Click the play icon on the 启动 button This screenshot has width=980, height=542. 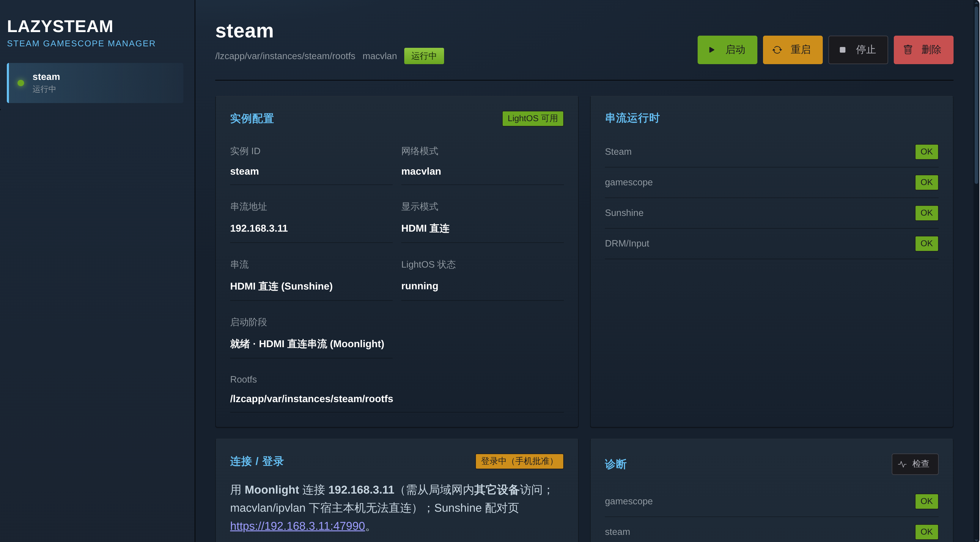click(711, 50)
